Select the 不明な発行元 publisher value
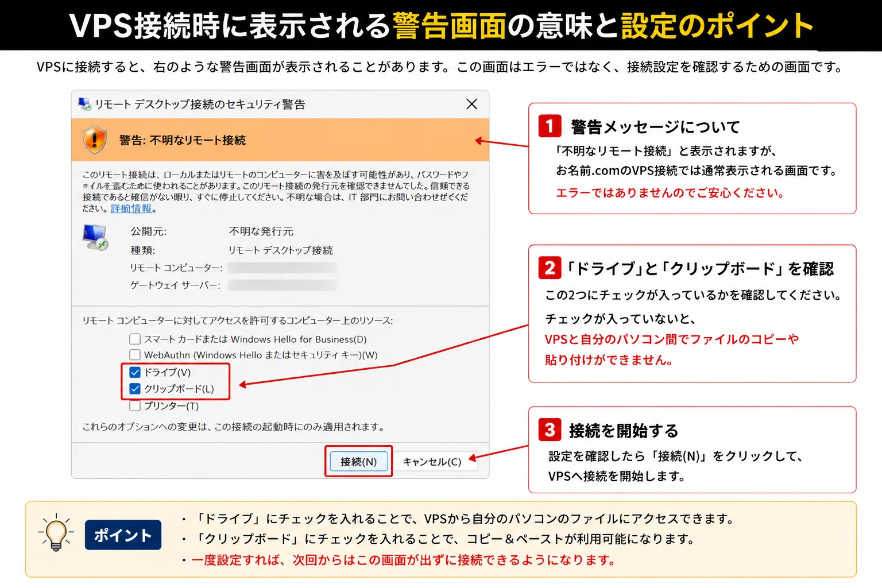882x588 pixels. [261, 231]
